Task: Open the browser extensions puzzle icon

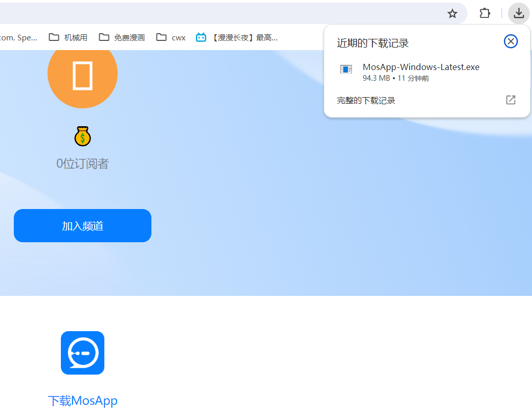Action: tap(484, 14)
